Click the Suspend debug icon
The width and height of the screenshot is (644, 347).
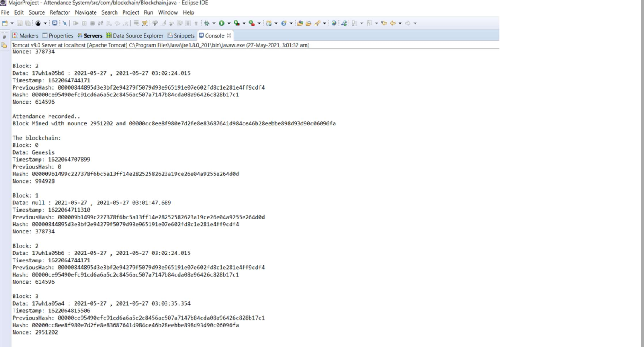point(84,23)
